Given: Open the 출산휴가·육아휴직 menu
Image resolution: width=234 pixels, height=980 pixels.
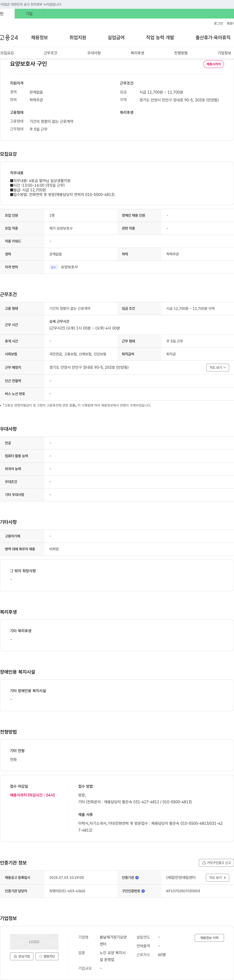Looking at the screenshot, I should tap(213, 38).
